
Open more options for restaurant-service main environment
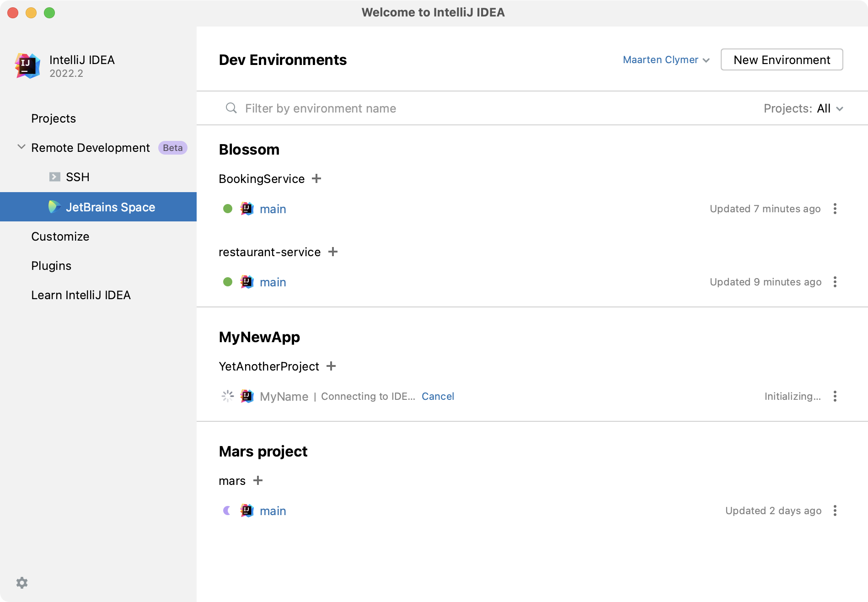(835, 282)
